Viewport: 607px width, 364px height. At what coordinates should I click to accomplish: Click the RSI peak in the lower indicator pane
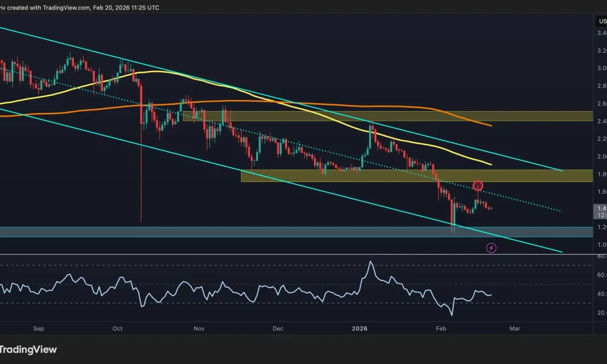click(x=371, y=262)
